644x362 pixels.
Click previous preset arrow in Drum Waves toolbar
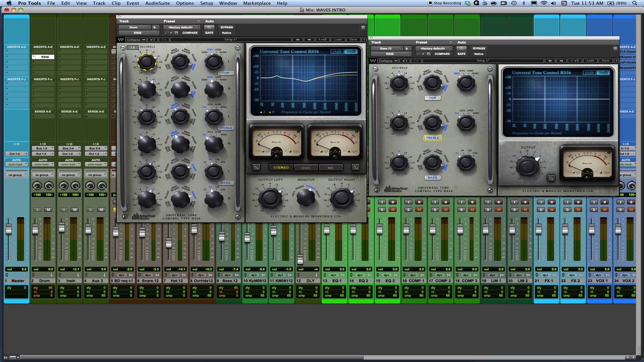point(298,40)
